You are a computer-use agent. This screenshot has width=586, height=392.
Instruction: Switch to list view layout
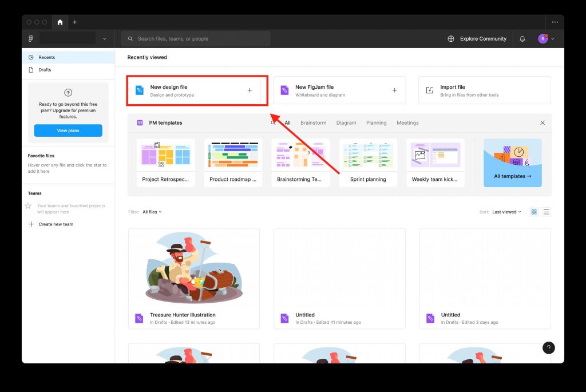(546, 212)
